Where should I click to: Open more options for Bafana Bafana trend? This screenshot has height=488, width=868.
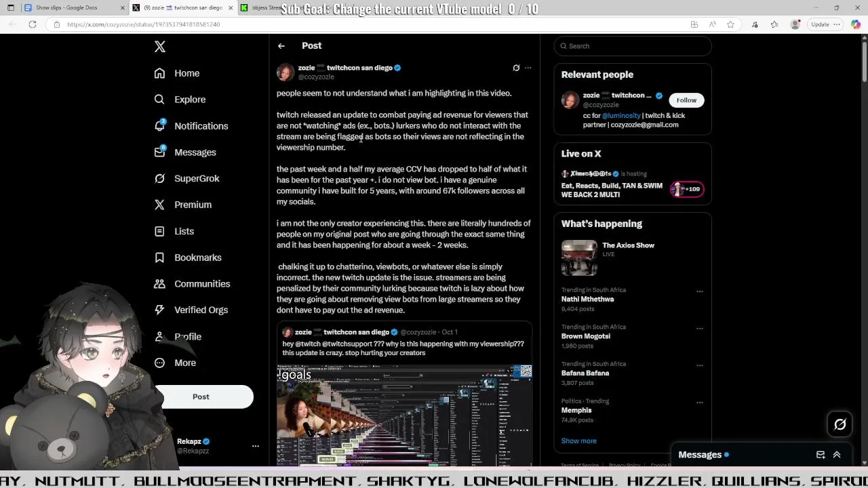(x=699, y=365)
